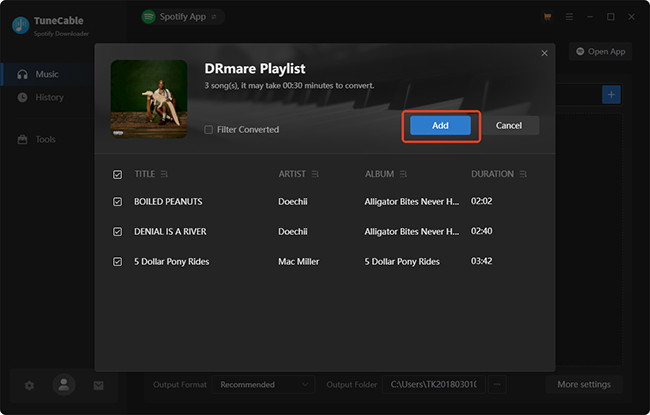The width and height of the screenshot is (650, 415).
Task: Open the shopping cart icon
Action: pos(547,17)
